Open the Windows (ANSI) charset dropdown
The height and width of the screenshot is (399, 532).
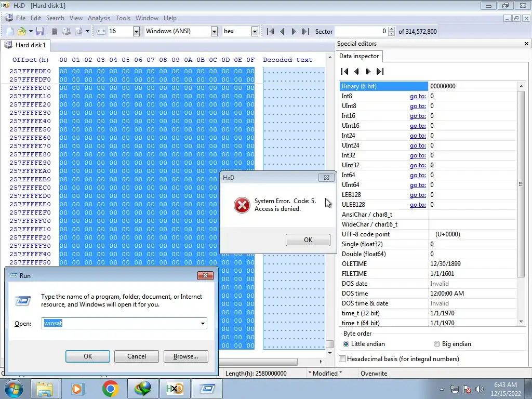pyautogui.click(x=214, y=32)
